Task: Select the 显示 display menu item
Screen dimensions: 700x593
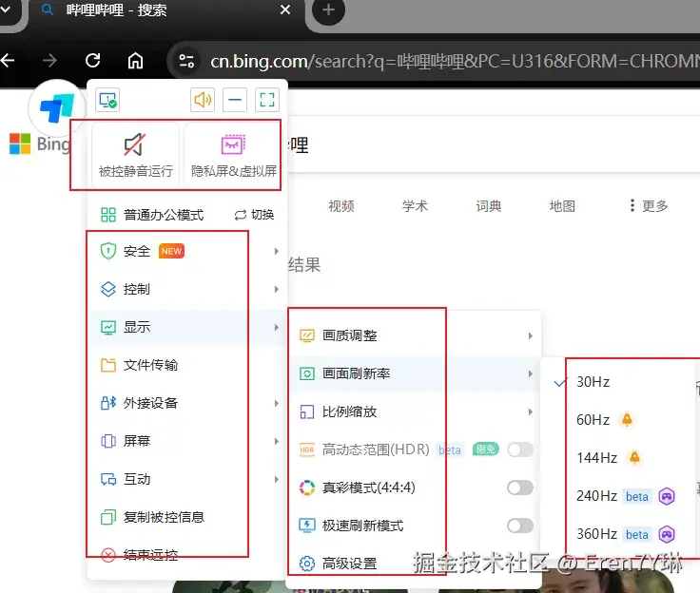Action: [186, 327]
